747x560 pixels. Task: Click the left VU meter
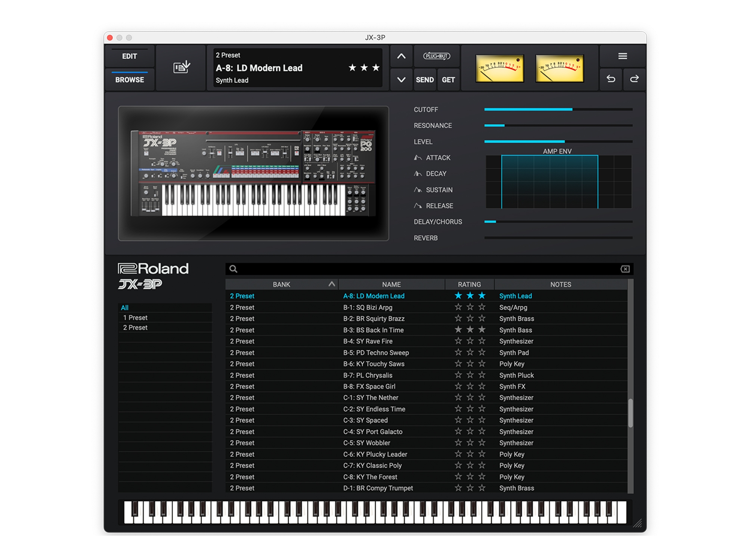(499, 68)
